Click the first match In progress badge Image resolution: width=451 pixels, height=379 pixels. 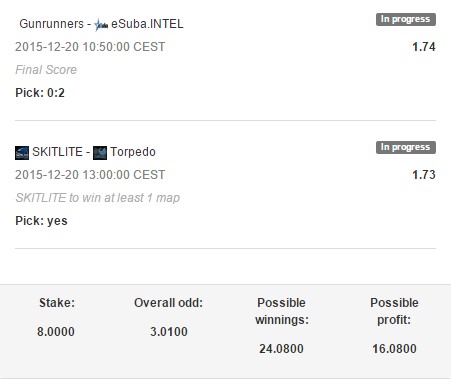pyautogui.click(x=406, y=19)
